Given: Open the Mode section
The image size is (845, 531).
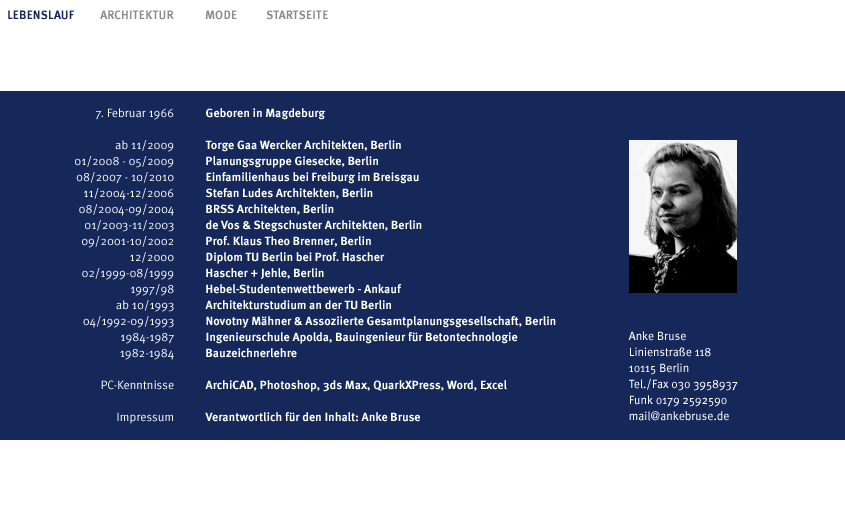Looking at the screenshot, I should click(x=221, y=15).
